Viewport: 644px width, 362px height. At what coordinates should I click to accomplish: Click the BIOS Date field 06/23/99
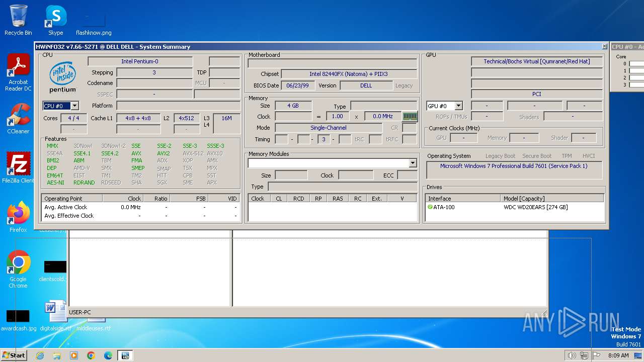297,85
